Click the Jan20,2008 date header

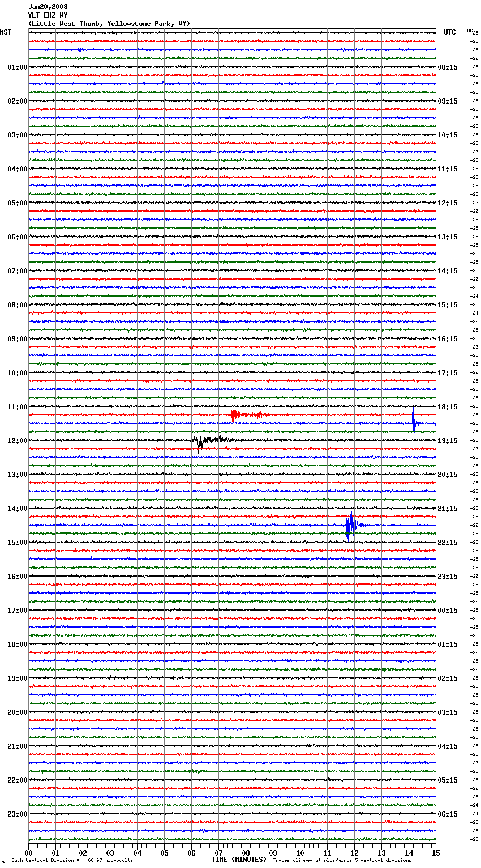(x=48, y=7)
